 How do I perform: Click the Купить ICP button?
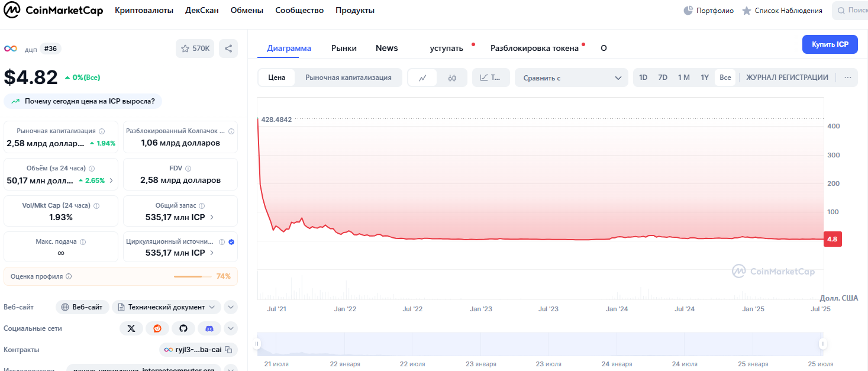[830, 44]
